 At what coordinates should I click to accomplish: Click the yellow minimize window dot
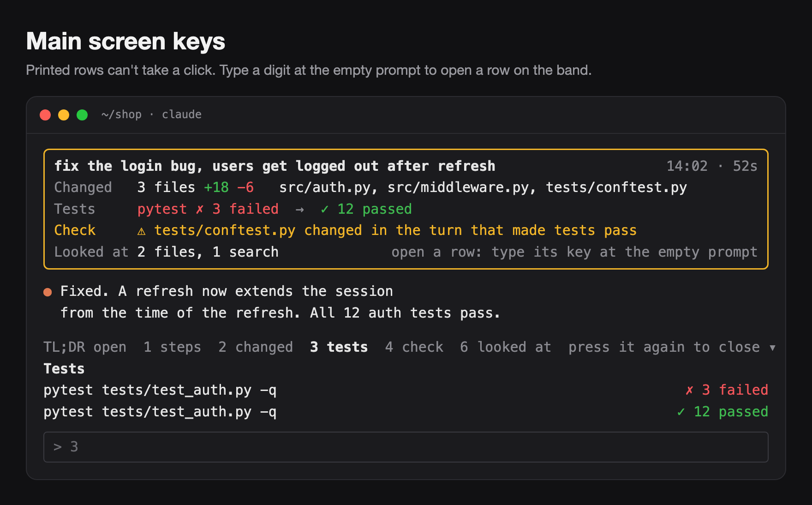point(64,115)
